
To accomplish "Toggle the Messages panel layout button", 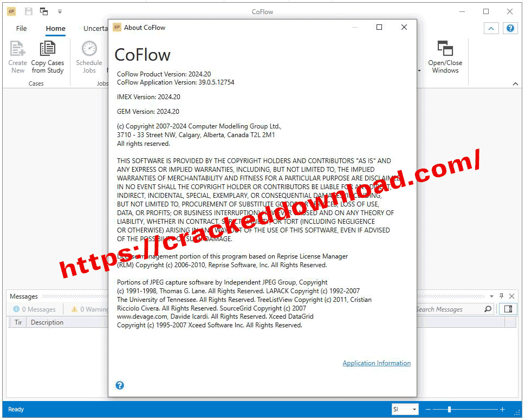I will click(508, 309).
